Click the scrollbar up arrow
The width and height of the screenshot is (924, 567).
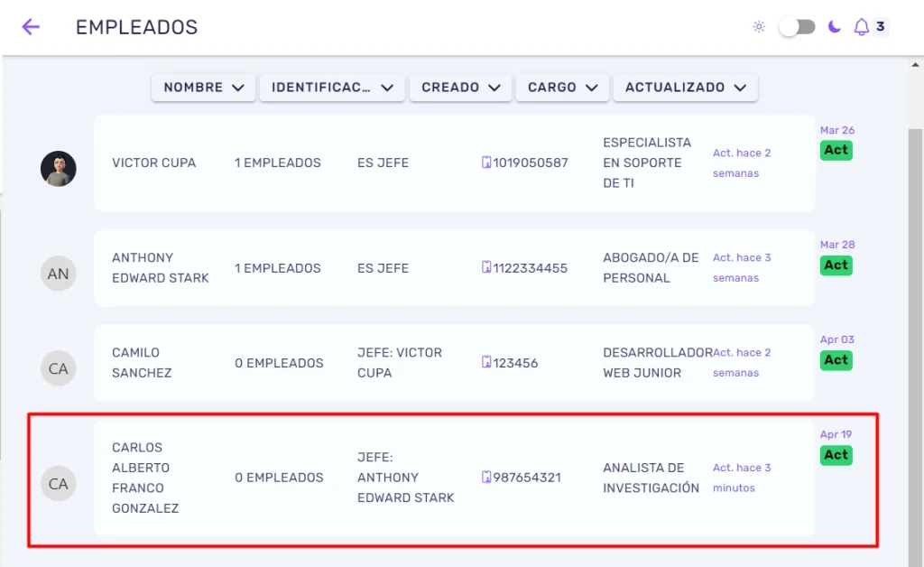click(x=915, y=65)
